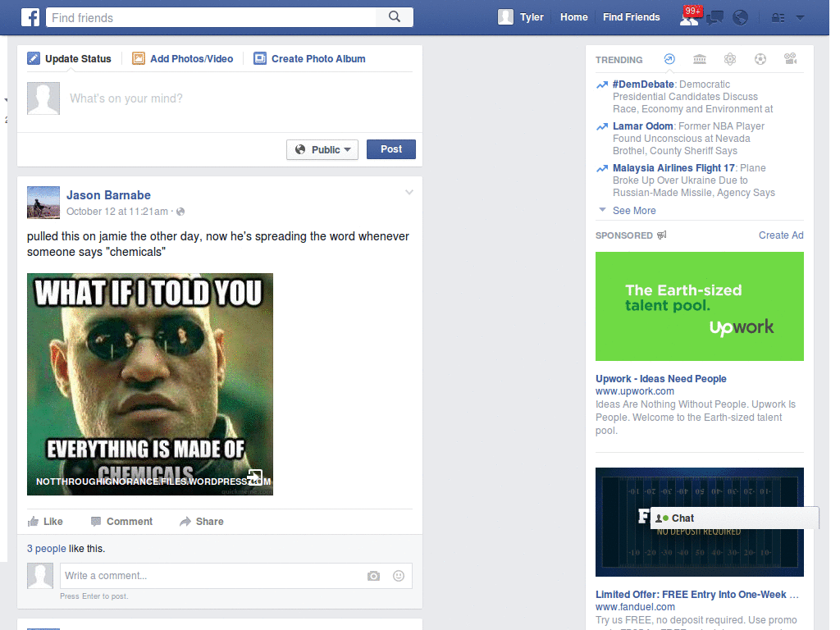This screenshot has height=630, width=840.
Task: Open the Lamar Odom trending topic
Action: coord(643,126)
